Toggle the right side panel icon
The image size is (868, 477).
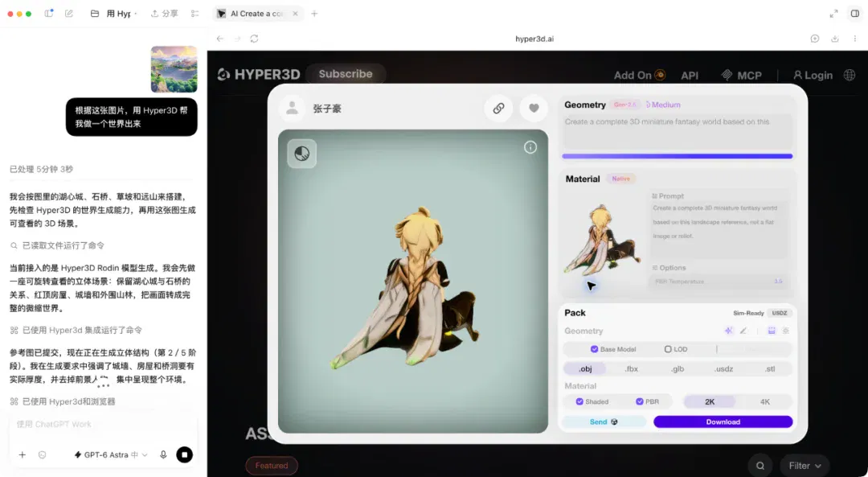pos(854,14)
